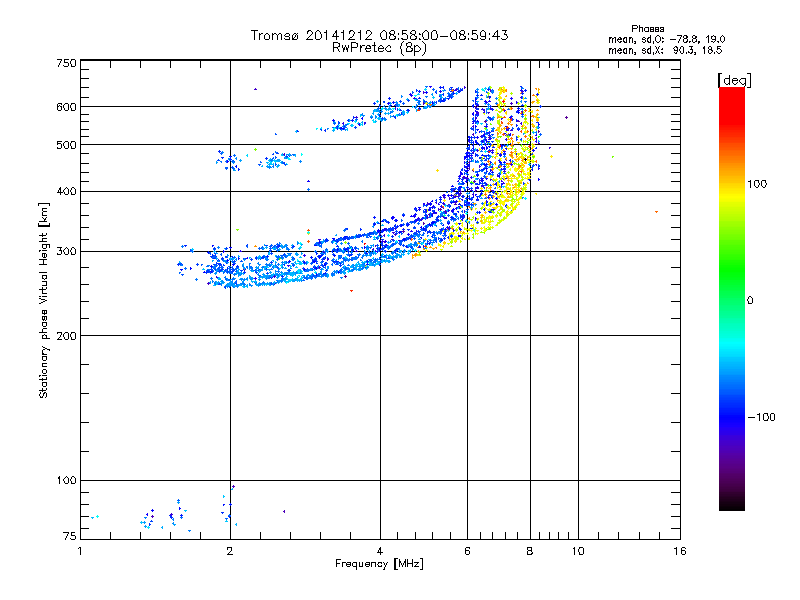The height and width of the screenshot is (600, 800).
Task: Click the y-axis tick label '750'
Action: 66,63
